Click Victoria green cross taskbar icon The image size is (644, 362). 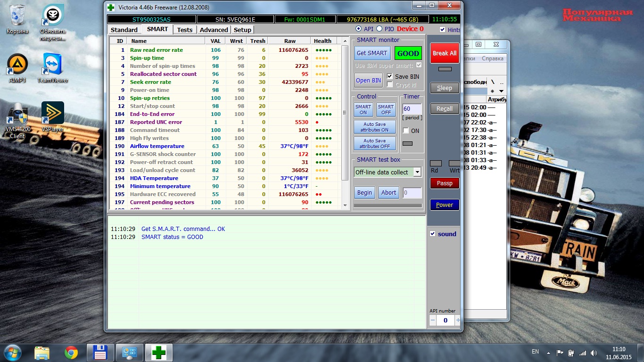tap(158, 353)
